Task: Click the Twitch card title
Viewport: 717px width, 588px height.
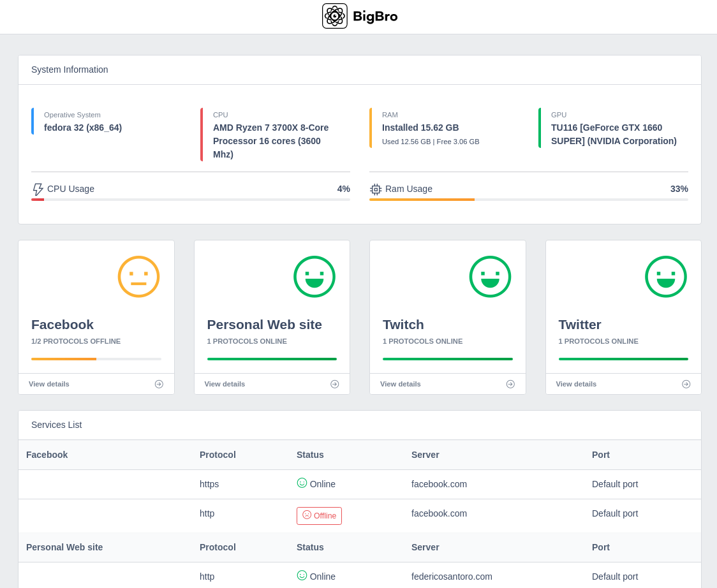Action: click(x=403, y=325)
